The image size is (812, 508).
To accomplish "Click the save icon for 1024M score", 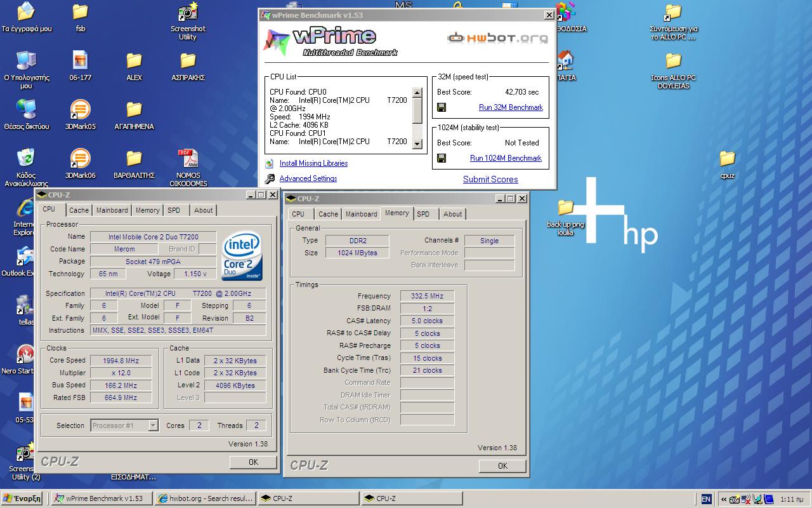I will click(442, 158).
